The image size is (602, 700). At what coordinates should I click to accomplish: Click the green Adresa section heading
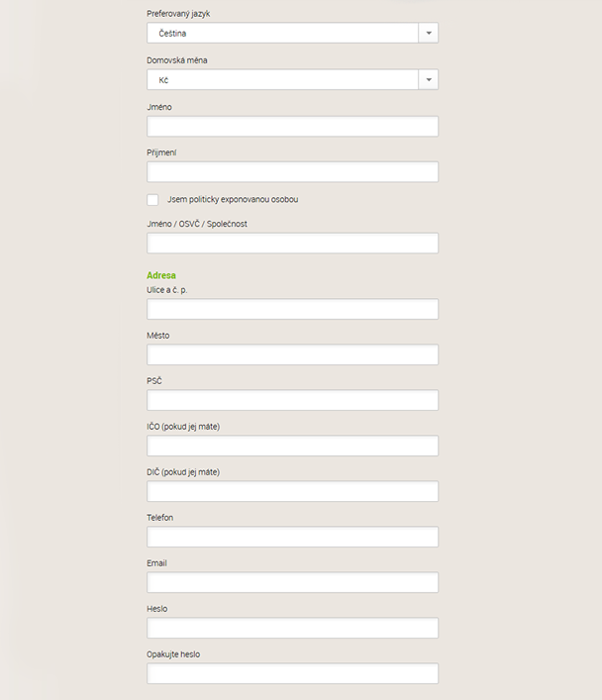tap(161, 275)
